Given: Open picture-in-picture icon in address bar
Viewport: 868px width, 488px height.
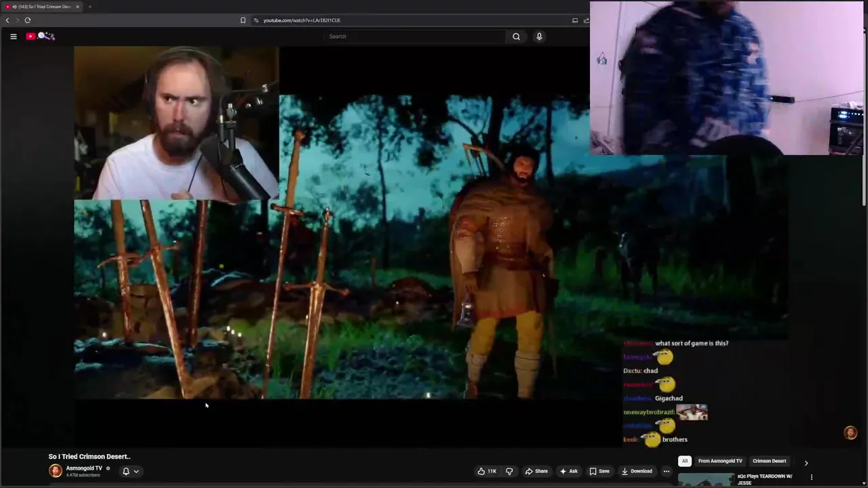Looking at the screenshot, I should pos(575,20).
